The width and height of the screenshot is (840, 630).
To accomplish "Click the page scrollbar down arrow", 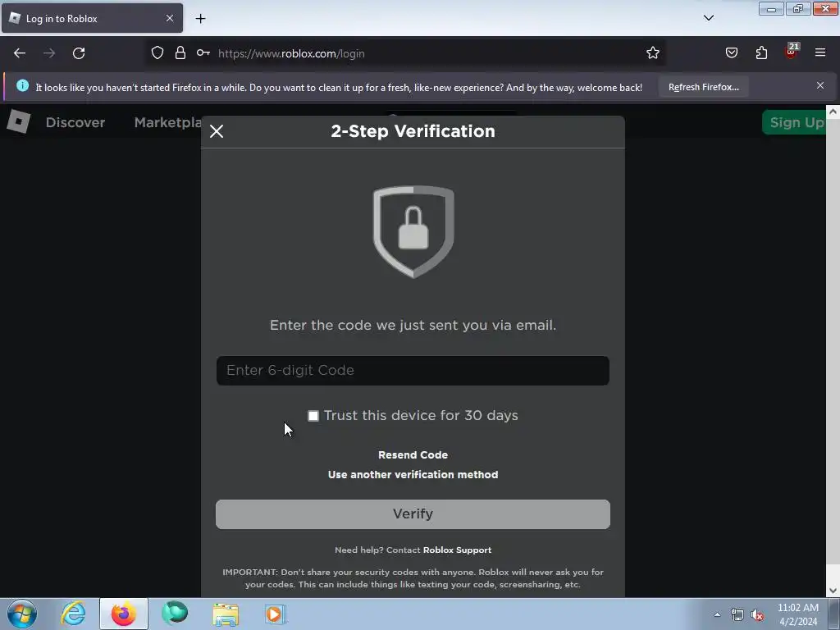I will point(833,591).
